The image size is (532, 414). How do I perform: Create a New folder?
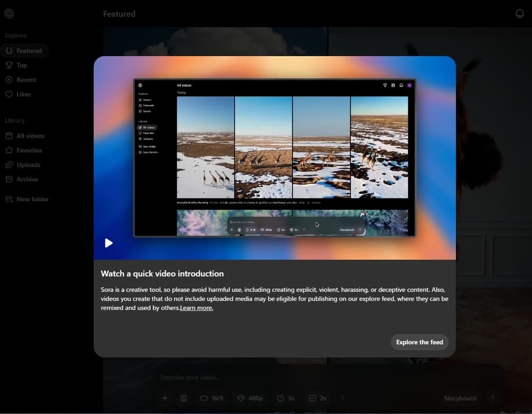[27, 200]
